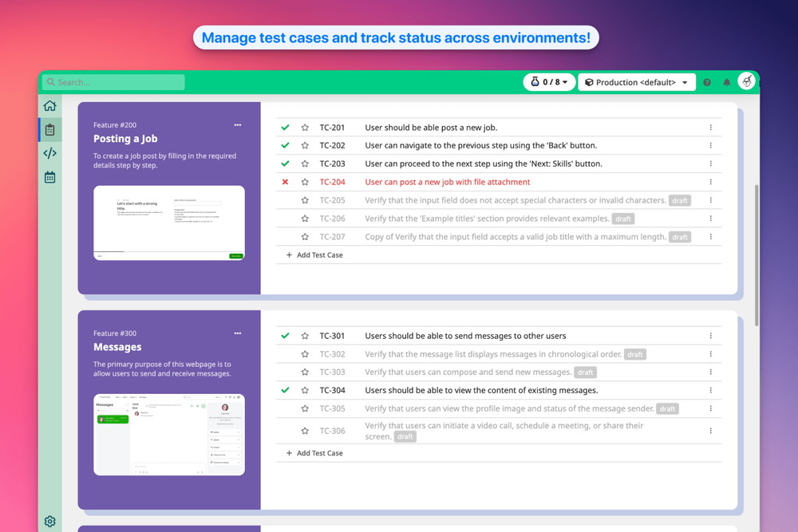Open notifications bell icon
The width and height of the screenshot is (798, 532).
click(x=727, y=82)
